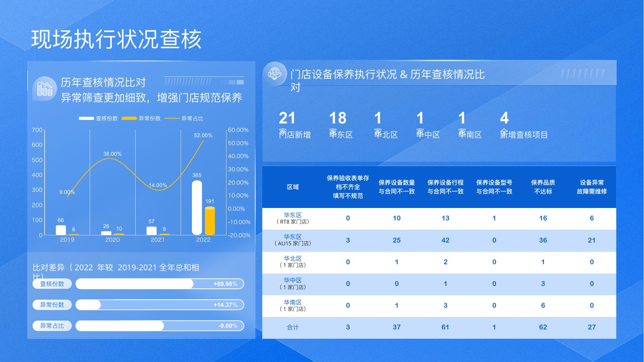
Task: Click the 1 华南区 statistic
Action: coord(470,125)
